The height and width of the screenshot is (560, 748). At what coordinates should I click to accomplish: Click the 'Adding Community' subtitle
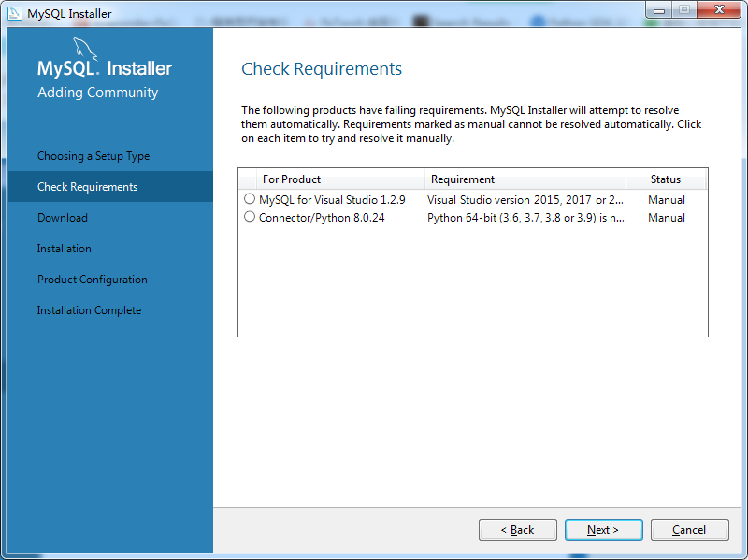[x=98, y=92]
